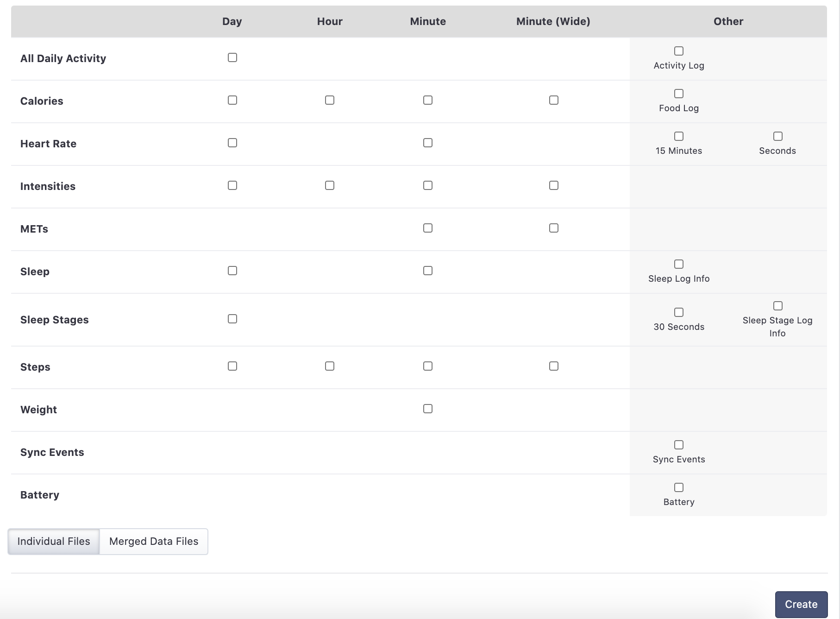Image resolution: width=840 pixels, height=619 pixels.
Task: Check Sleep Stages Day checkbox
Action: (x=232, y=319)
